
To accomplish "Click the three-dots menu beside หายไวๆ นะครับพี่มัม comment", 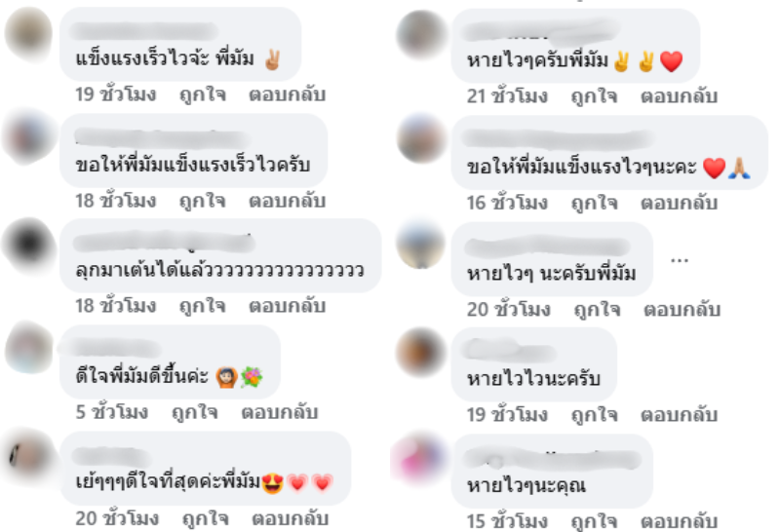I will pyautogui.click(x=680, y=260).
